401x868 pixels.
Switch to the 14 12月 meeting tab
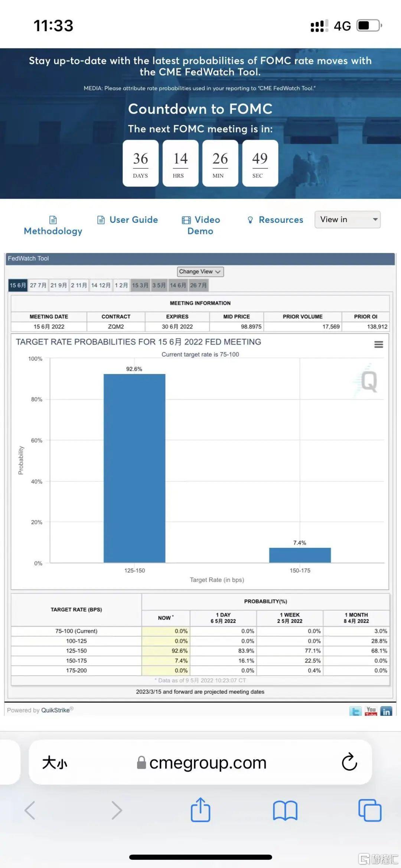click(x=101, y=285)
